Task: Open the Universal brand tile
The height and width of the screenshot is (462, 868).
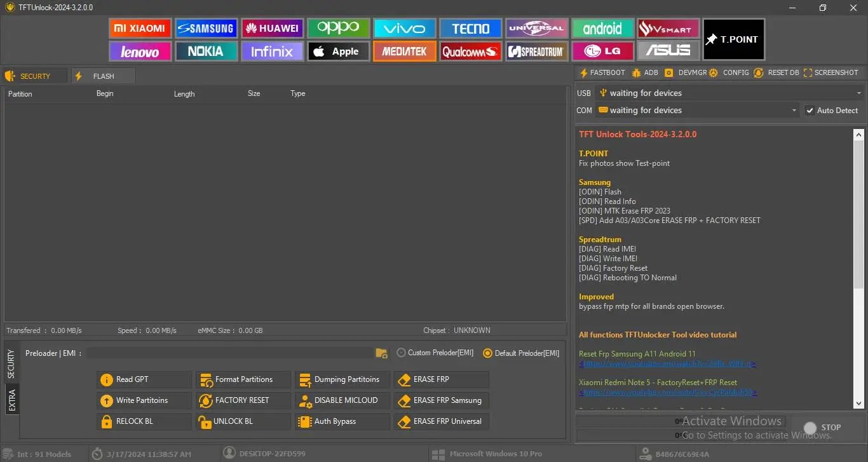Action: pyautogui.click(x=536, y=28)
